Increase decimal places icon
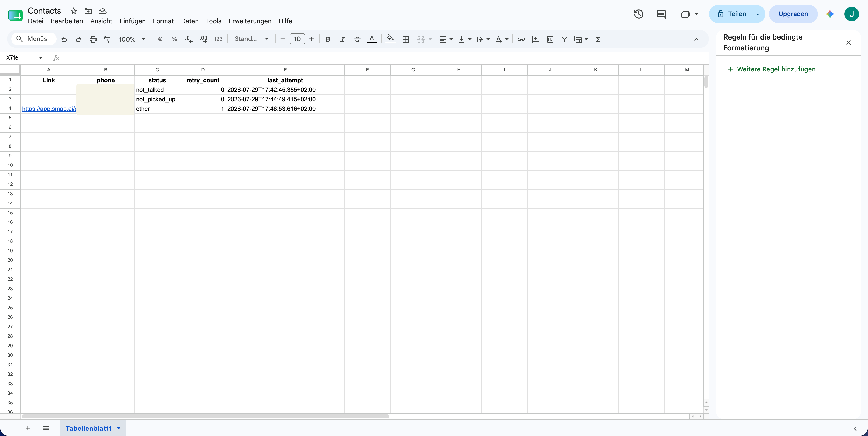868x436 pixels. [x=203, y=39]
